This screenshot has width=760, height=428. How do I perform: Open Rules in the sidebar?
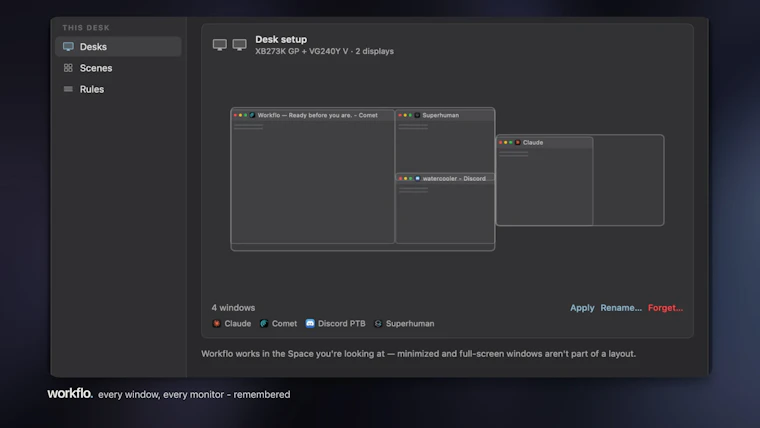click(118, 89)
